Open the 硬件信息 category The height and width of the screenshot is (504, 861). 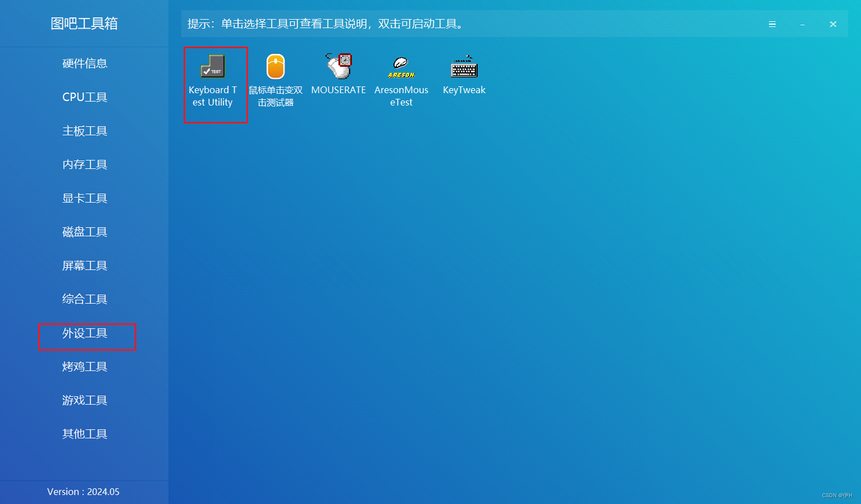coord(85,63)
